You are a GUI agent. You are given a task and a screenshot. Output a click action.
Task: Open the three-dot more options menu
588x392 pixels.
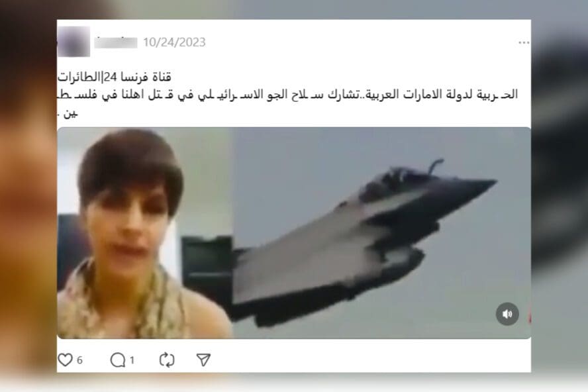coord(524,43)
